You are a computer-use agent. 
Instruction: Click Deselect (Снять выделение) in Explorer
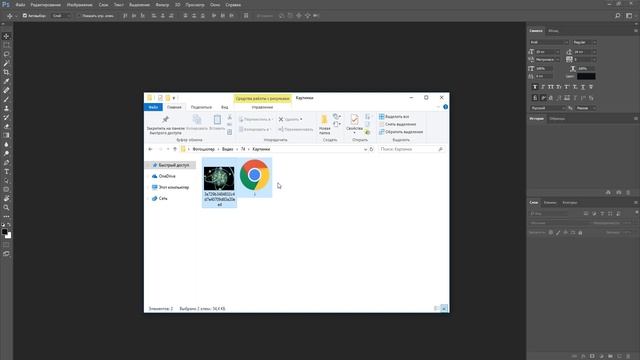[x=398, y=124]
